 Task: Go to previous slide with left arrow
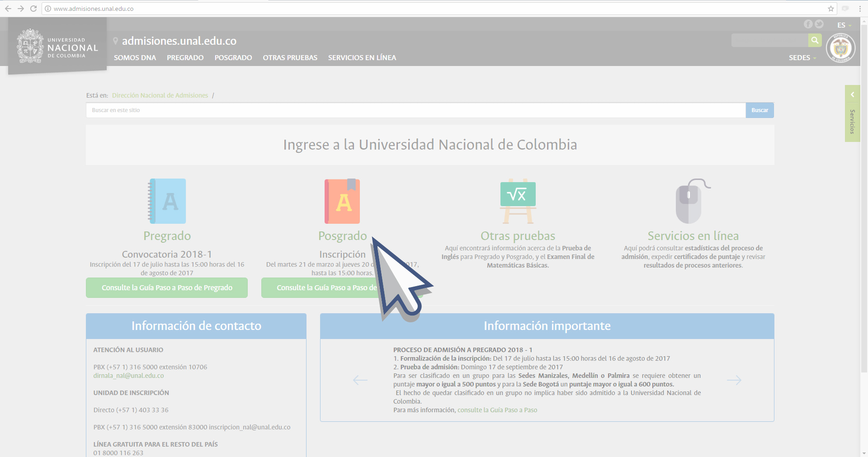(360, 380)
